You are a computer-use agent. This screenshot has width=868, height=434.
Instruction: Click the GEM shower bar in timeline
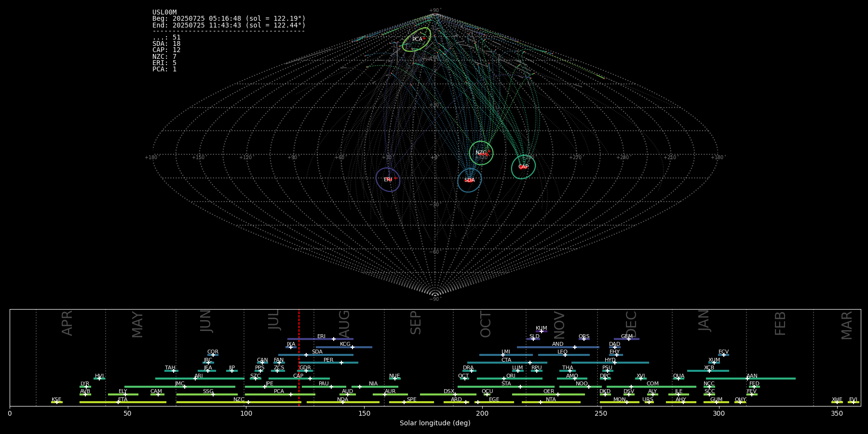pos(626,339)
